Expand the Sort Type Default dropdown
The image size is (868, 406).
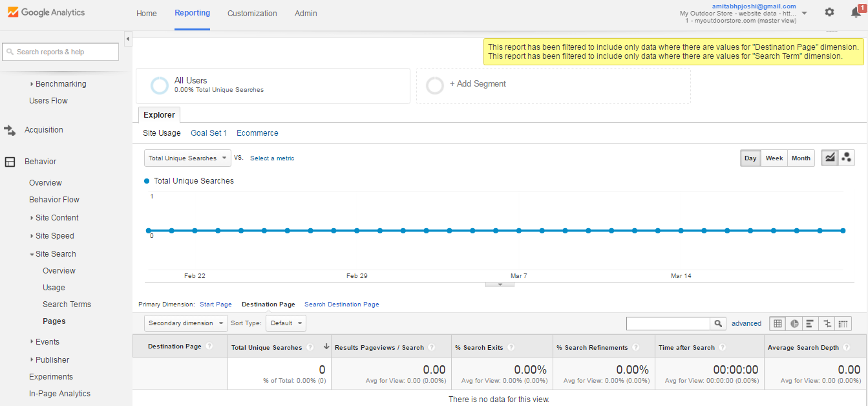(286, 323)
